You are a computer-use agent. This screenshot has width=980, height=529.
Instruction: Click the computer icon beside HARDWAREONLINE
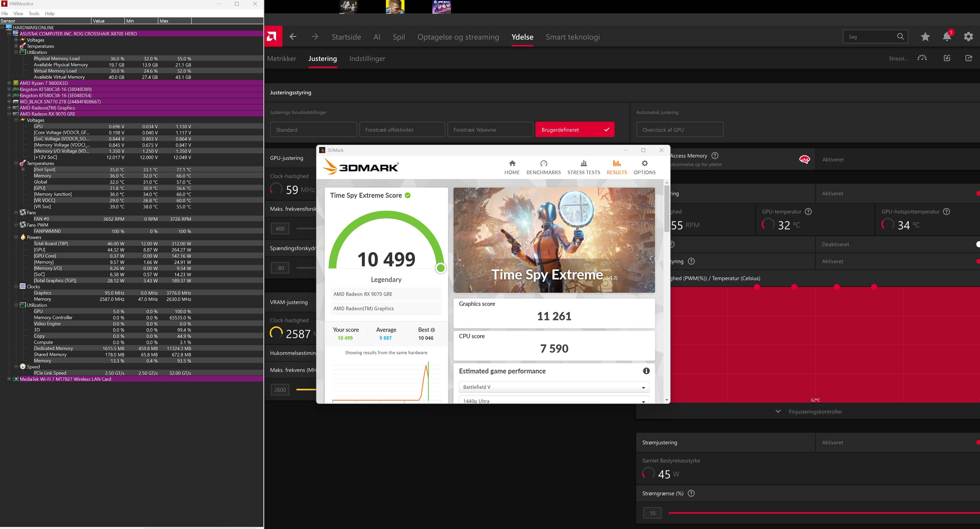[x=9, y=28]
